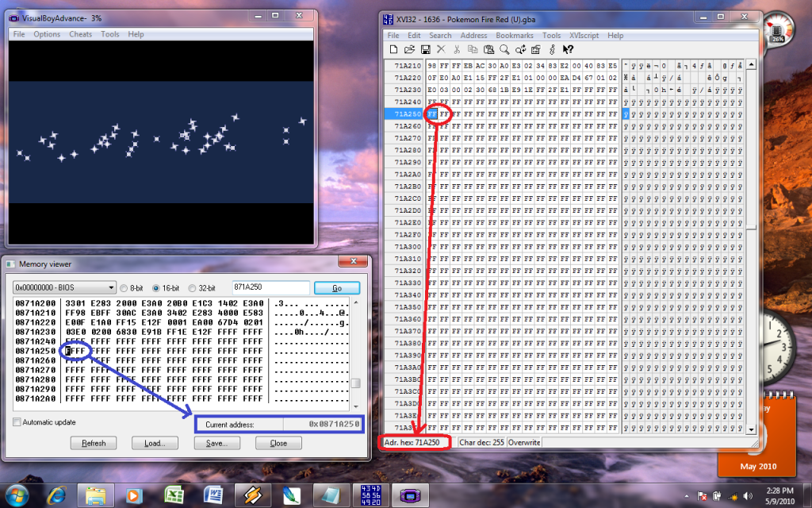Image resolution: width=812 pixels, height=508 pixels.
Task: Open VisualBoyAdvance Tools menu
Action: (x=109, y=34)
